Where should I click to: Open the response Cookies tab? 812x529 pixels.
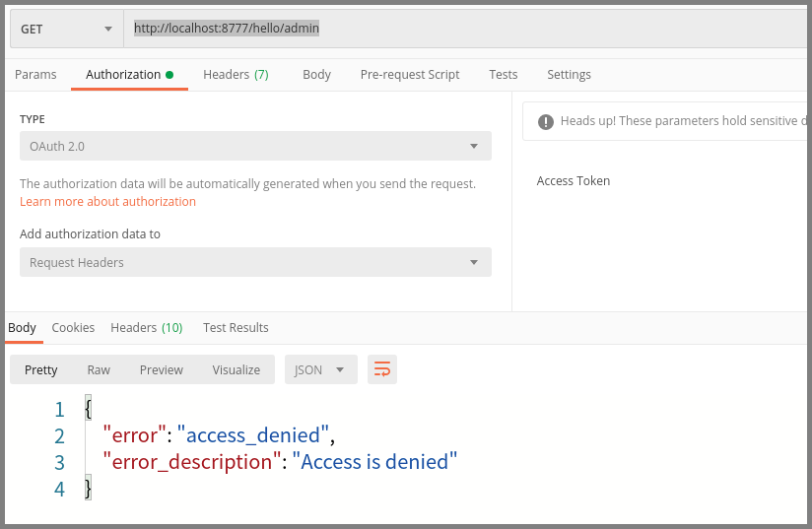click(x=73, y=328)
